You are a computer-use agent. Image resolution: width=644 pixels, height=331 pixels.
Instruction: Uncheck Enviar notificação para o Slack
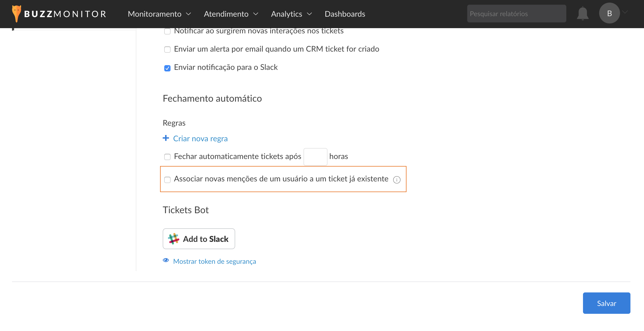[x=167, y=68]
